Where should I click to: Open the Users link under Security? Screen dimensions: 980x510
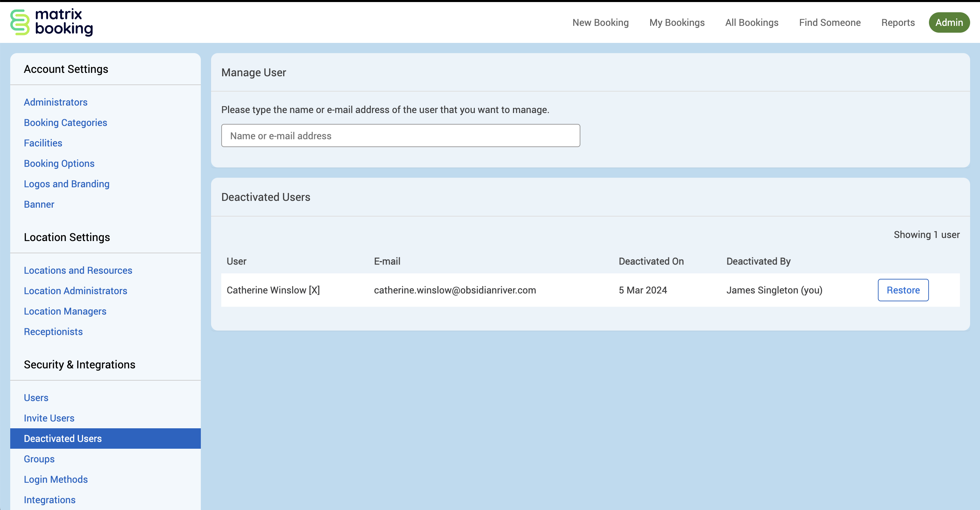(x=36, y=398)
